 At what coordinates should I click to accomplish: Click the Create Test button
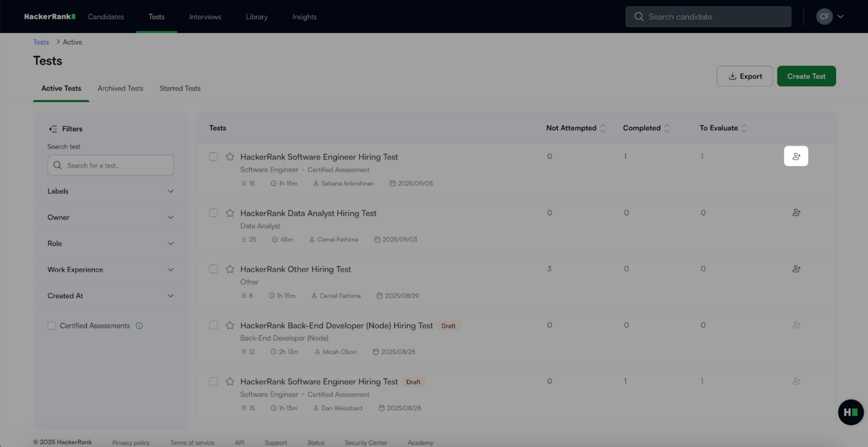[x=806, y=76]
